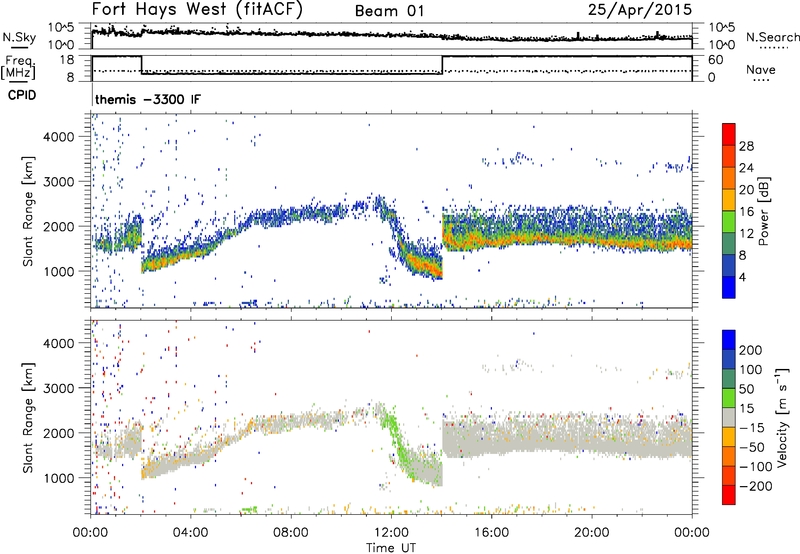The image size is (800, 554).
Task: Click the 'Beam 01' label
Action: [x=389, y=11]
